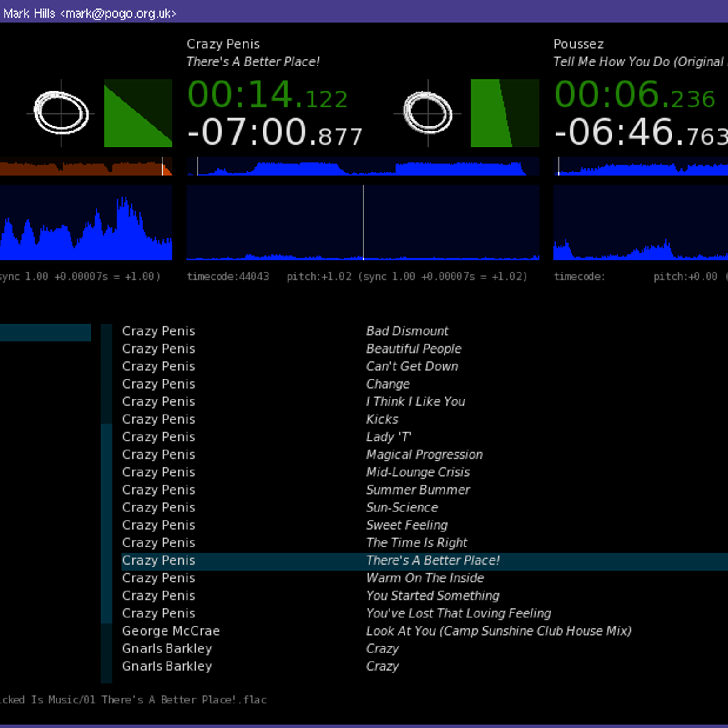Click the blue track overview of There's A Better Place!
Screen dimensions: 728x728
tap(363, 166)
